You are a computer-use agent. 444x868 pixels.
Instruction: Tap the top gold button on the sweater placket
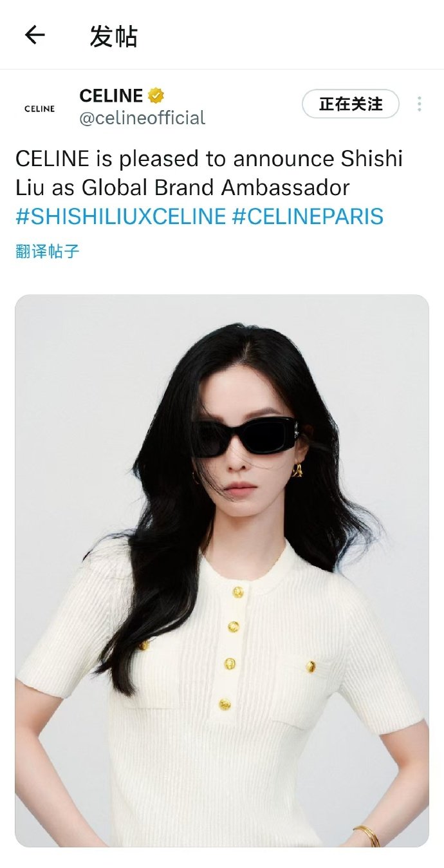pos(238,592)
